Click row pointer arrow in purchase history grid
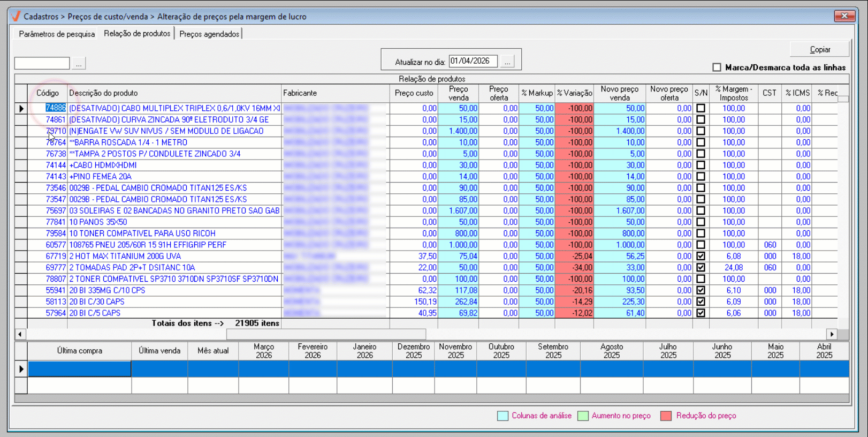Image resolution: width=868 pixels, height=437 pixels. (x=21, y=369)
